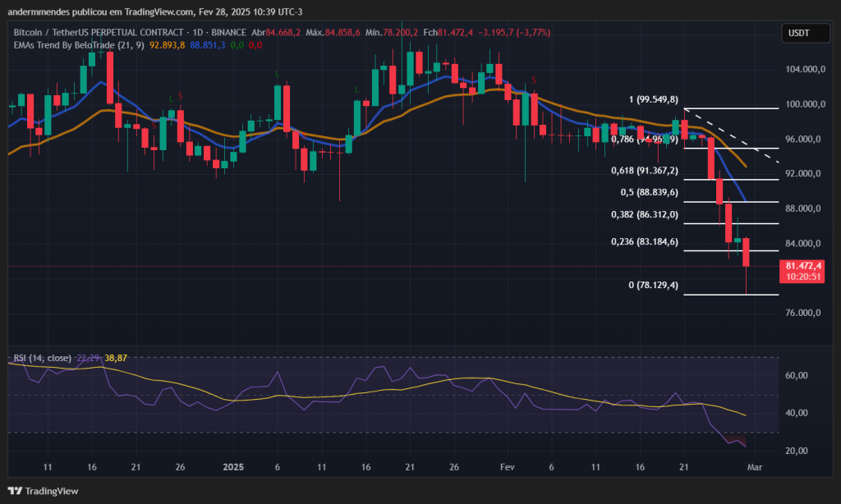Click the 2025 label on the time axis
Screen dimensions: 841x504
pos(233,467)
